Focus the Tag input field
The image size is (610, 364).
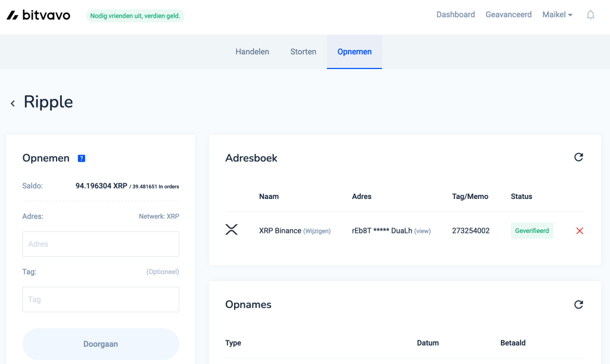tap(101, 300)
